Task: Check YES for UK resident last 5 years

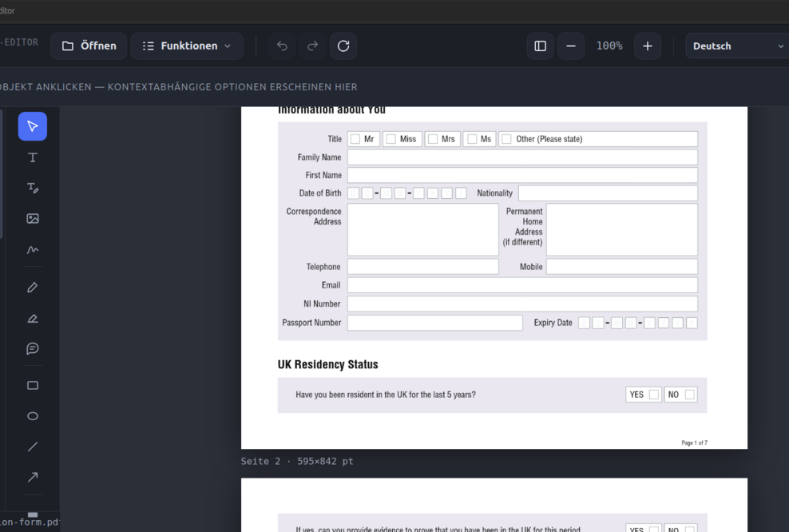Action: [654, 395]
